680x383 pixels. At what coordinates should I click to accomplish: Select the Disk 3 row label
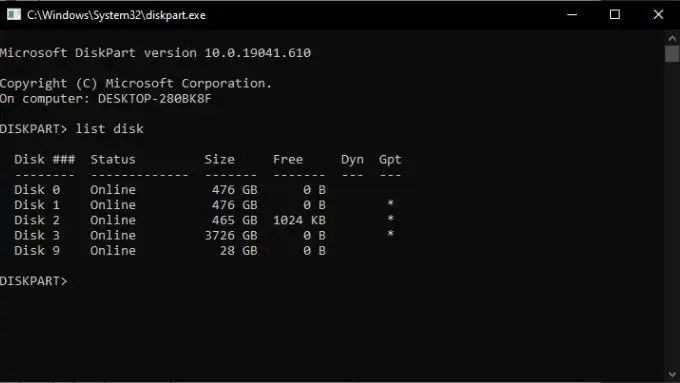point(37,236)
